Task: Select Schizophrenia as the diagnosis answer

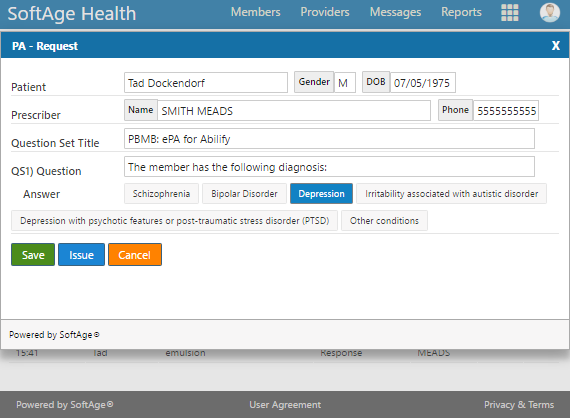Action: tap(161, 194)
